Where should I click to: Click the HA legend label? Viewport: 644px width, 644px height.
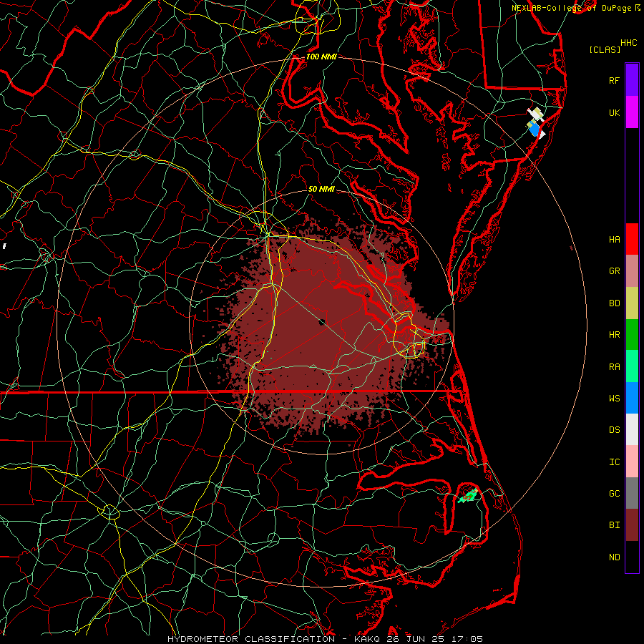[614, 239]
